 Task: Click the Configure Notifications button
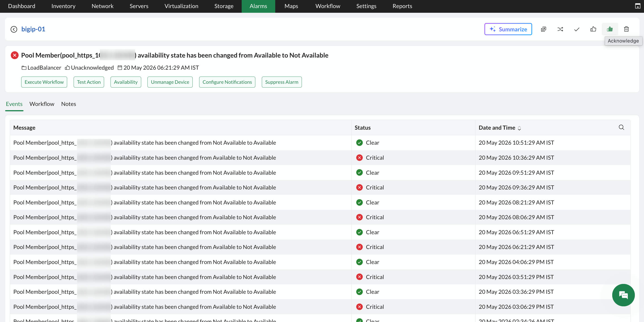(227, 82)
